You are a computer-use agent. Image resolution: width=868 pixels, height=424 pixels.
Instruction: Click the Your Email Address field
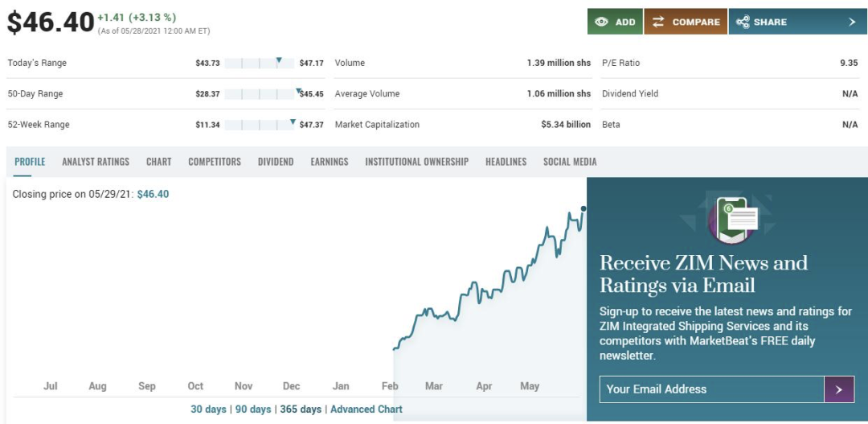711,389
